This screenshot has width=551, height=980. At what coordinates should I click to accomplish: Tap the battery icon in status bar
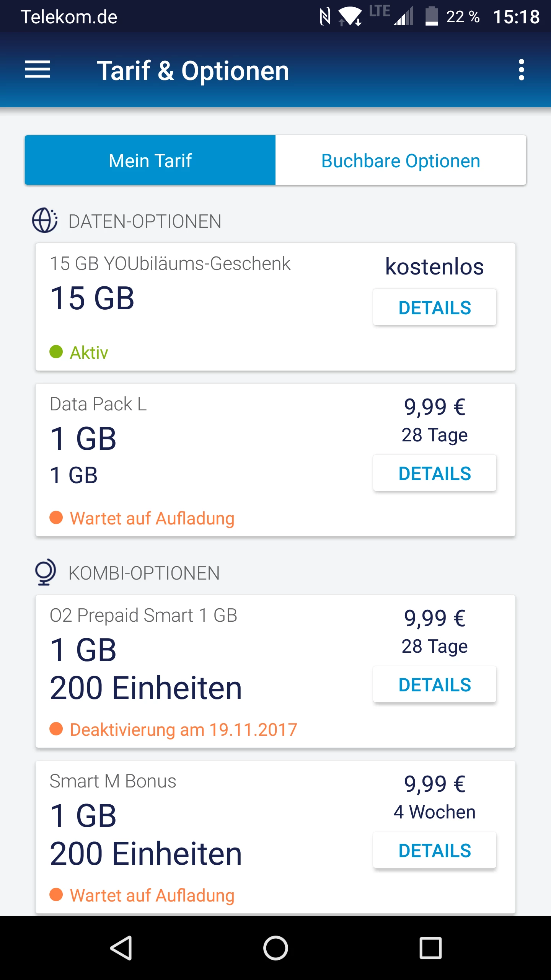point(432,17)
